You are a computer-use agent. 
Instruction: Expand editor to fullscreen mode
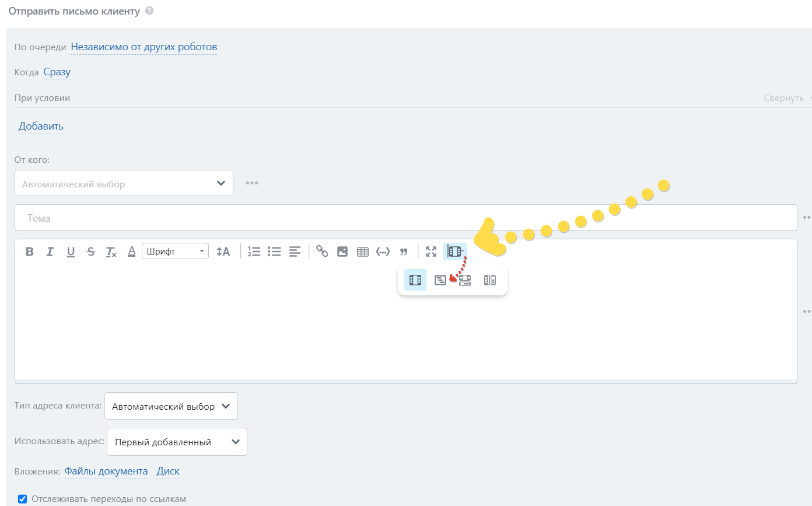coord(431,252)
